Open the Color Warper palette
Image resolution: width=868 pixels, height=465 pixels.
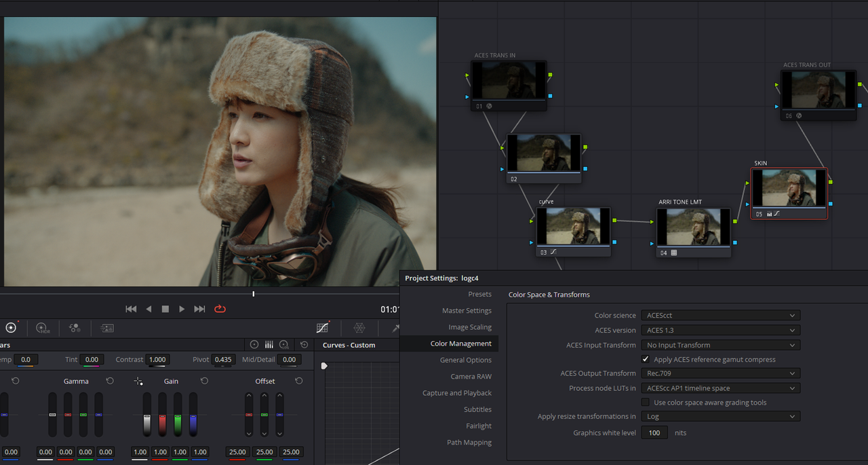click(359, 328)
